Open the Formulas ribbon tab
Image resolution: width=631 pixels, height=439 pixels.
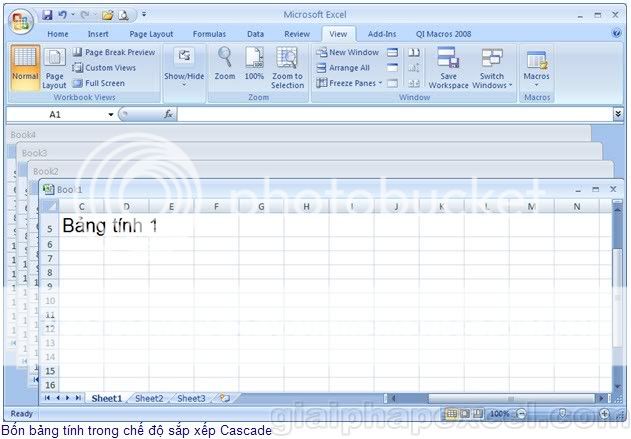point(209,33)
